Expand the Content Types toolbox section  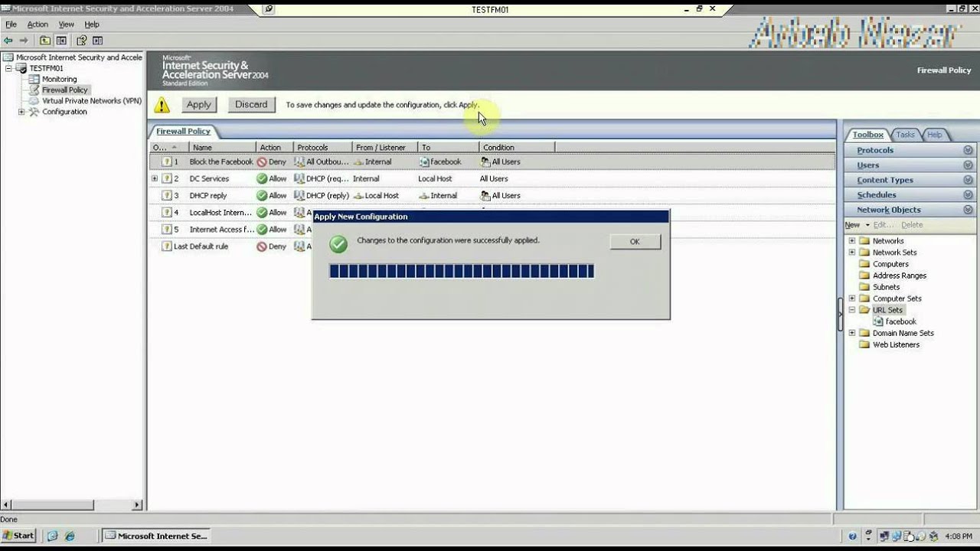[968, 180]
